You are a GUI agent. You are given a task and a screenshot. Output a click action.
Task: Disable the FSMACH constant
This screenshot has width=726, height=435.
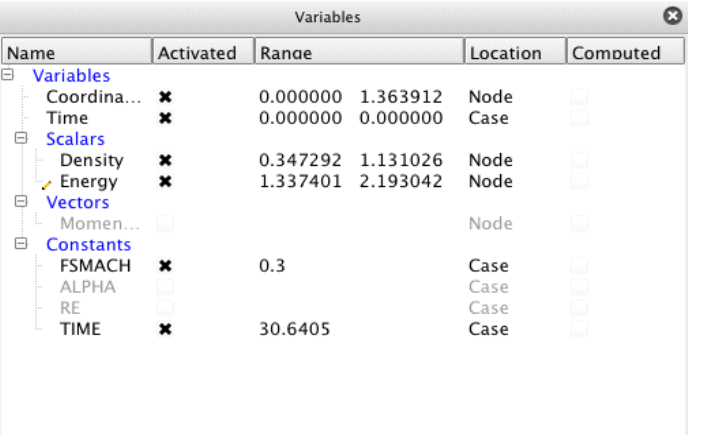click(166, 267)
